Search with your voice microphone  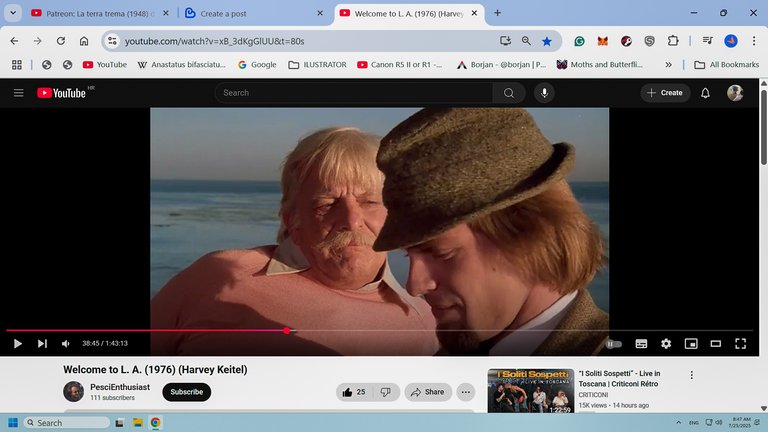click(544, 93)
